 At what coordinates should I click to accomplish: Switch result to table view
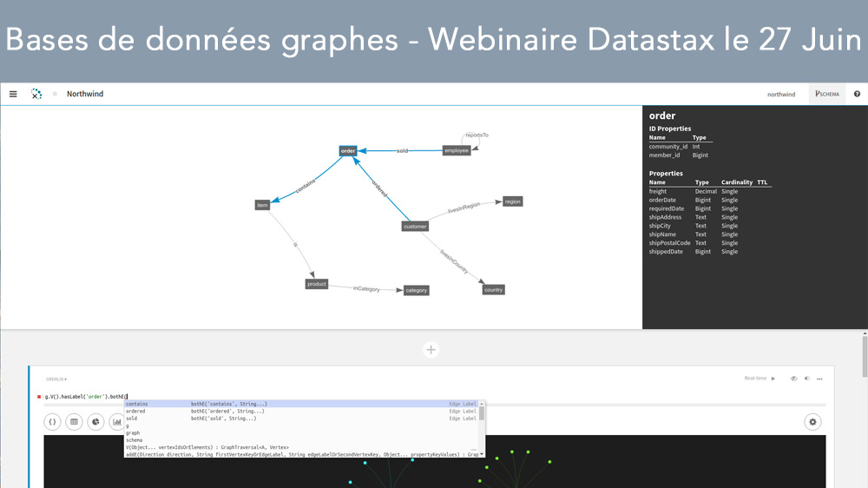coord(74,422)
